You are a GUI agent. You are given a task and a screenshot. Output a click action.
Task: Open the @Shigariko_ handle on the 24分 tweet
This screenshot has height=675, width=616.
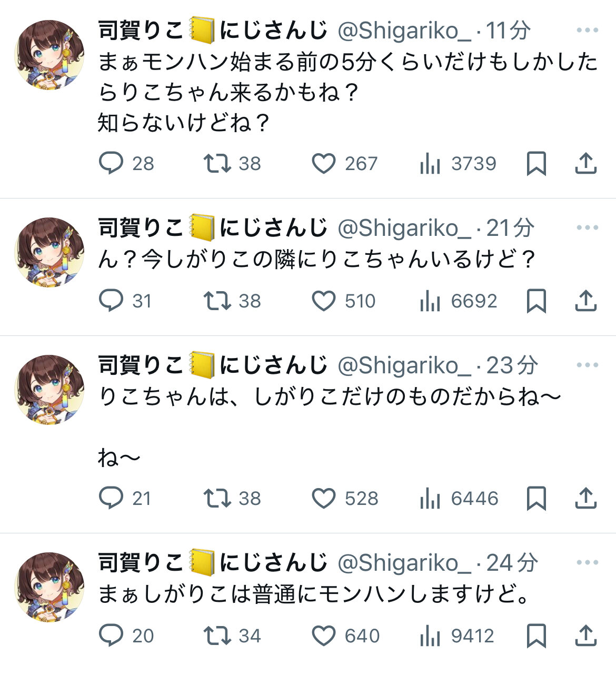tap(404, 563)
